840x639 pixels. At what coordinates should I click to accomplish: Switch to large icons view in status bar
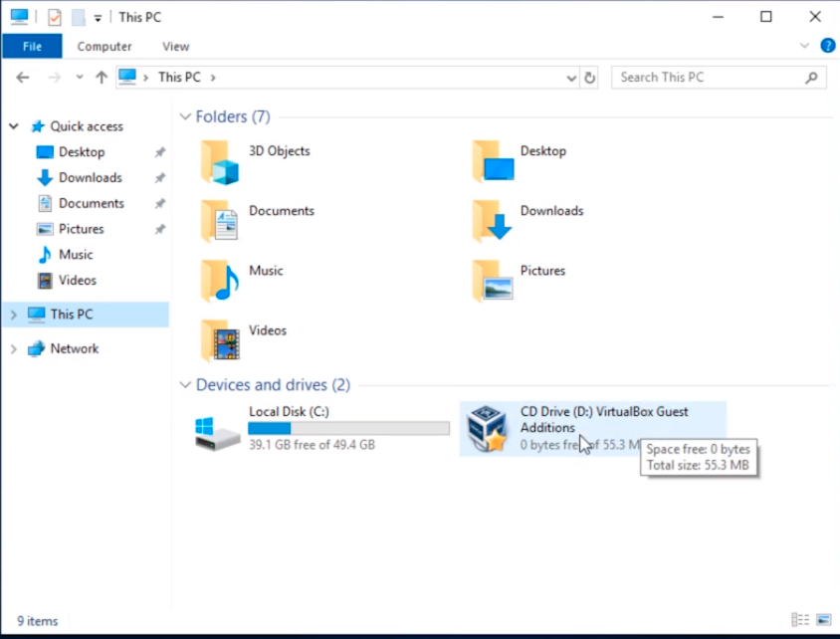click(x=821, y=620)
